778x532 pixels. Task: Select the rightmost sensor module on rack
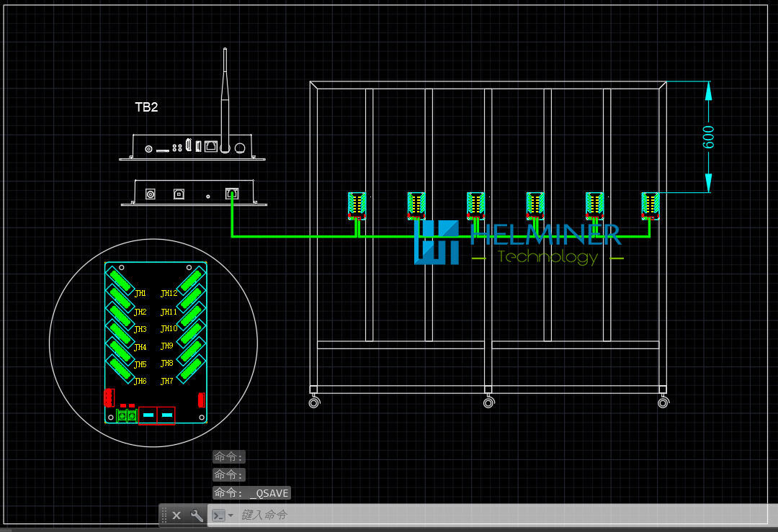pos(651,204)
